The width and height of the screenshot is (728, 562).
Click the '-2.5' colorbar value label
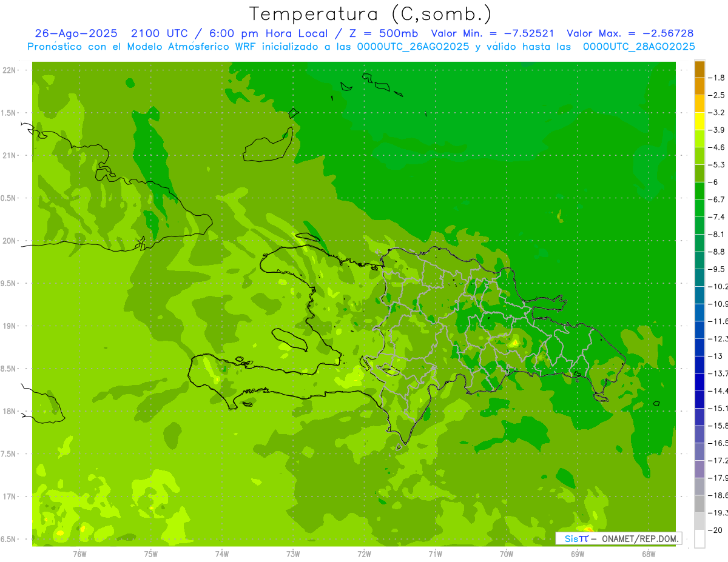[x=717, y=95]
